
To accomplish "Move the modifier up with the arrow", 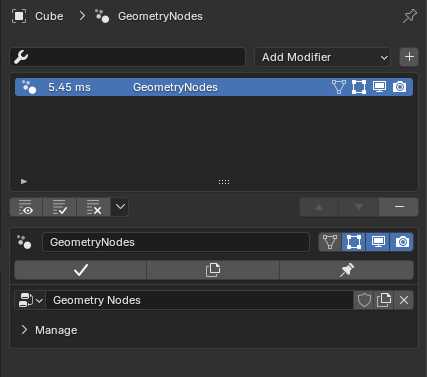I will click(319, 207).
